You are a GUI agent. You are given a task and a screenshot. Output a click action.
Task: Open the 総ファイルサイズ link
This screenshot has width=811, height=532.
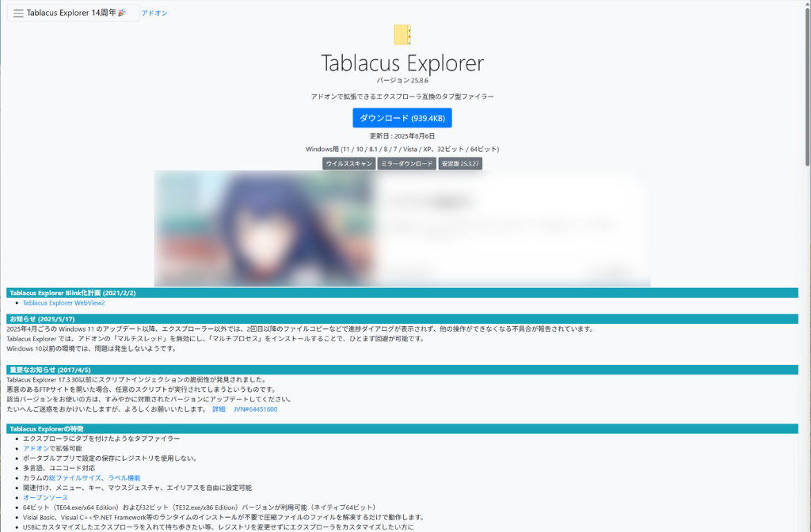coord(75,478)
